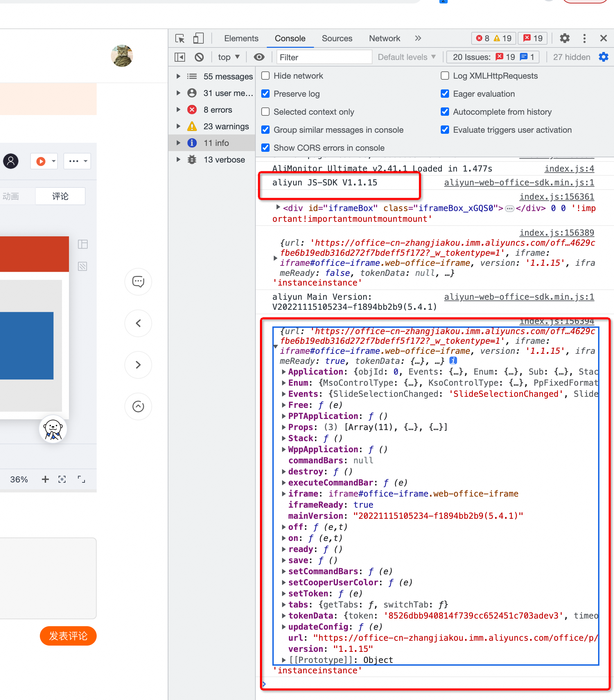614x700 pixels.
Task: Switch to the 评论 tab
Action: [x=60, y=196]
